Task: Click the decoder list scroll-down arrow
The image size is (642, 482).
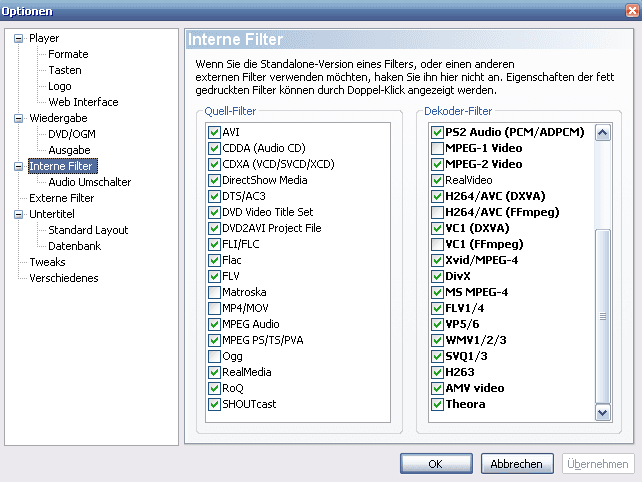Action: [x=603, y=413]
